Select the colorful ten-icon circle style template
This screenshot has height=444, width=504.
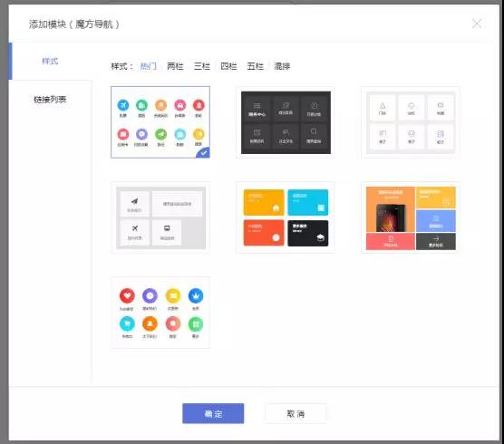point(160,122)
